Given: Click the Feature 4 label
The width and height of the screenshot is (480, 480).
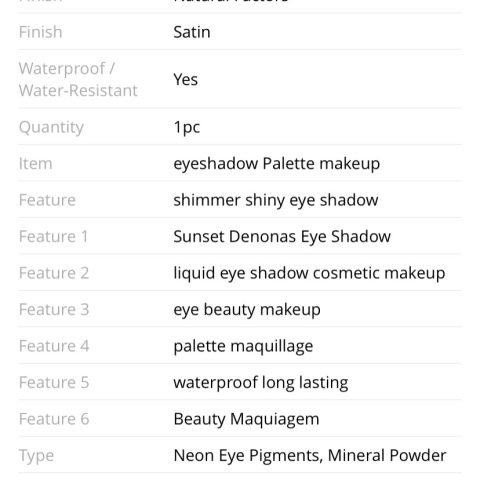Looking at the screenshot, I should [x=54, y=346].
